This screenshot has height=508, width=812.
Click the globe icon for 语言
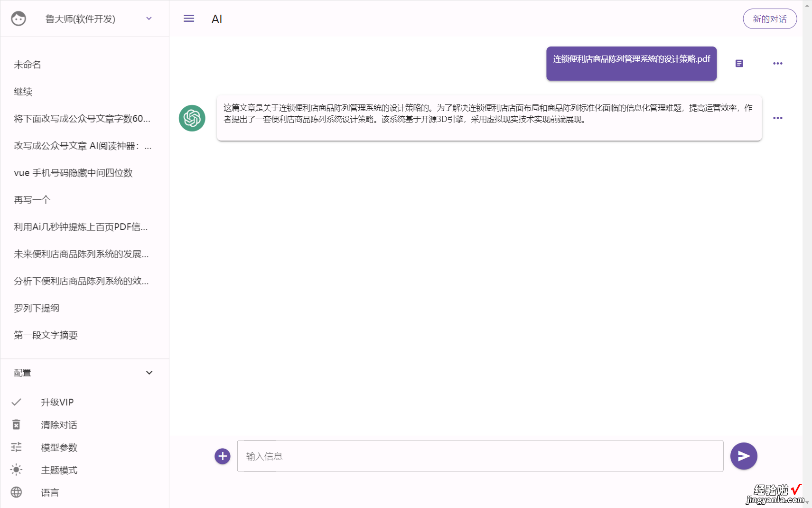(16, 492)
